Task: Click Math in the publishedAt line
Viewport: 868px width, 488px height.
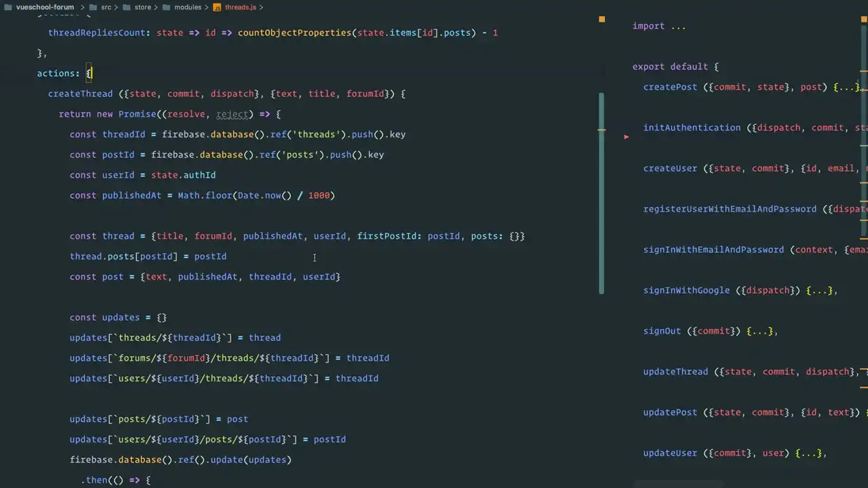Action: 189,195
